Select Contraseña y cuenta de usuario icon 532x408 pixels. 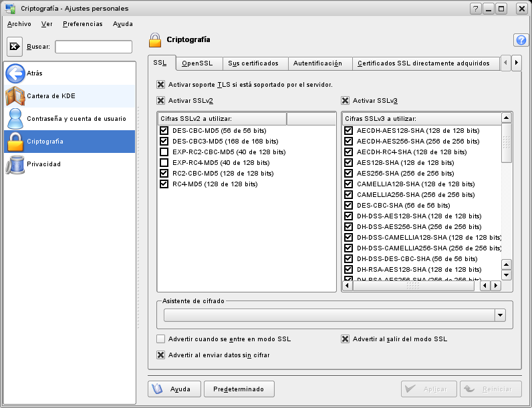point(15,119)
